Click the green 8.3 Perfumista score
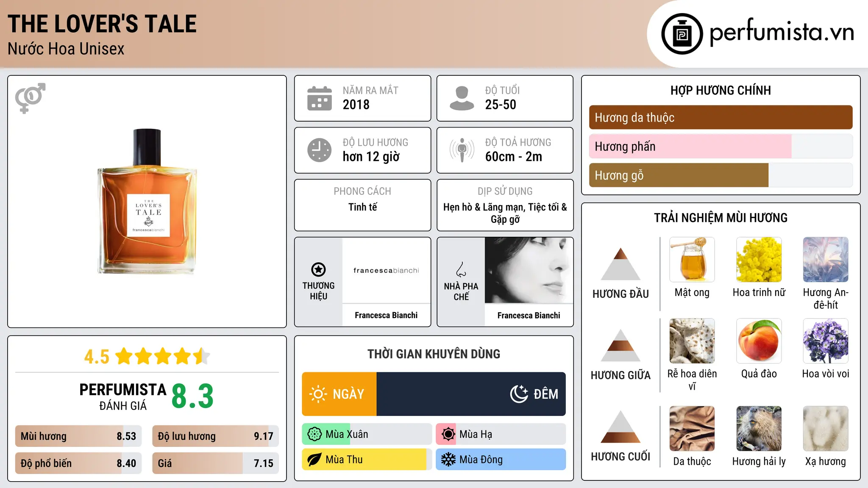868x488 pixels. pos(192,396)
